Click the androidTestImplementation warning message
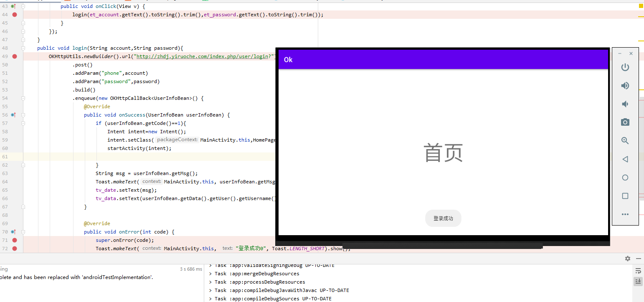The image size is (644, 302). point(76,277)
